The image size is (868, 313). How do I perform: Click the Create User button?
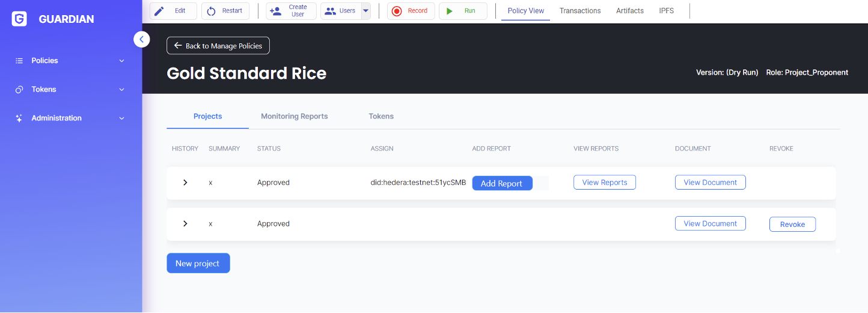click(x=291, y=11)
